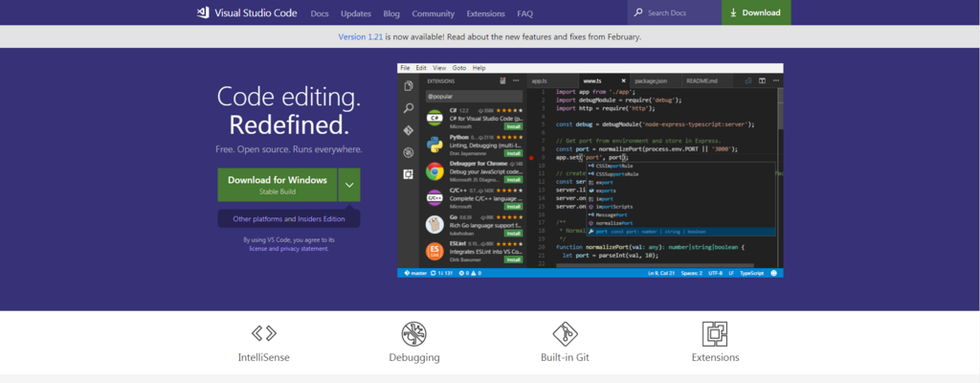Screen dimensions: 980x383
Task: Click Spaces: 2 in the status bar
Action: (692, 273)
